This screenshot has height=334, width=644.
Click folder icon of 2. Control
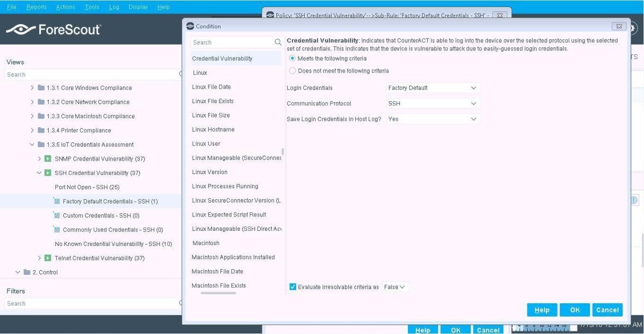click(27, 272)
